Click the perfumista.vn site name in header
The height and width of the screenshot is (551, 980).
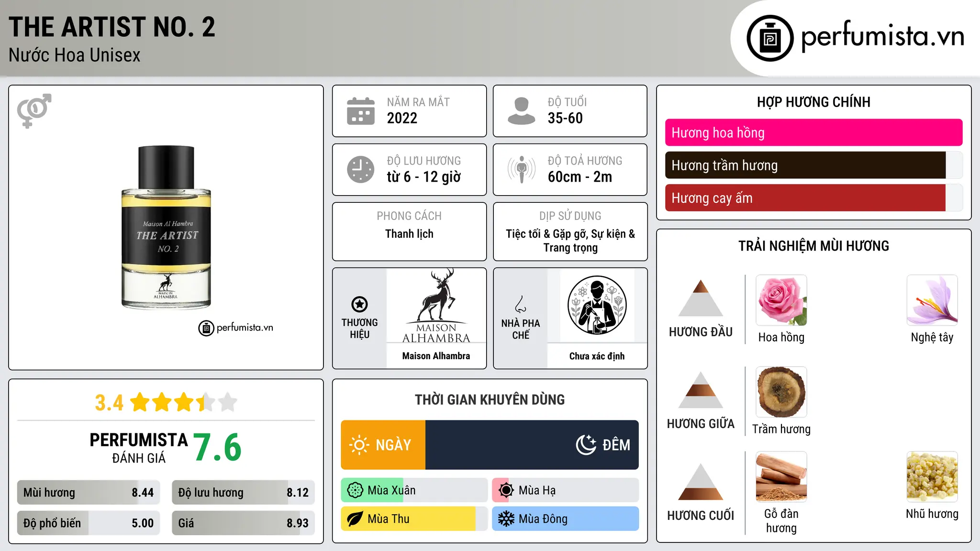[882, 36]
